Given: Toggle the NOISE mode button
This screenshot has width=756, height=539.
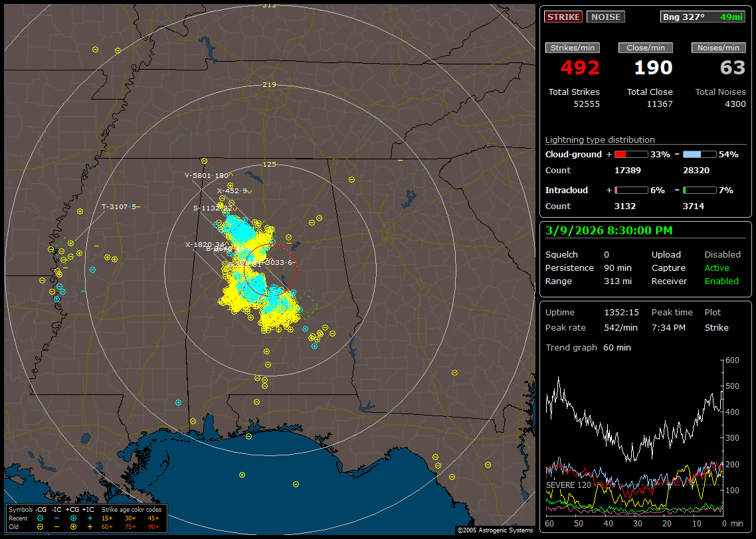Looking at the screenshot, I should click(605, 17).
